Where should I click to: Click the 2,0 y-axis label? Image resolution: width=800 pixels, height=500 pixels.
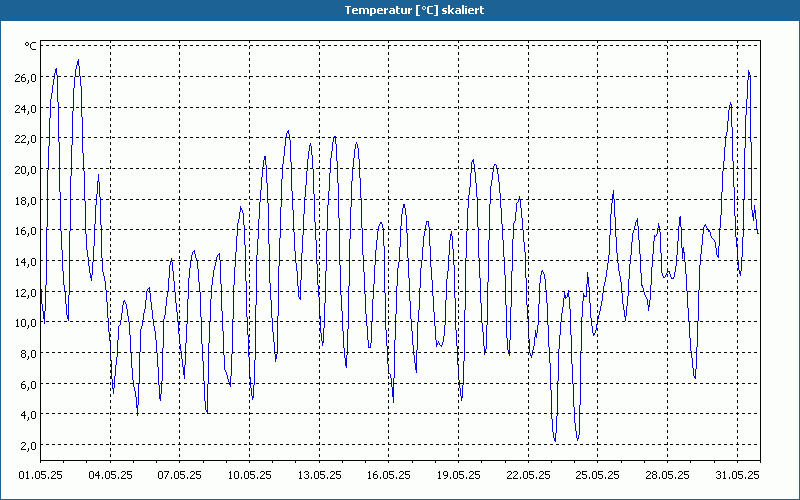coord(28,445)
